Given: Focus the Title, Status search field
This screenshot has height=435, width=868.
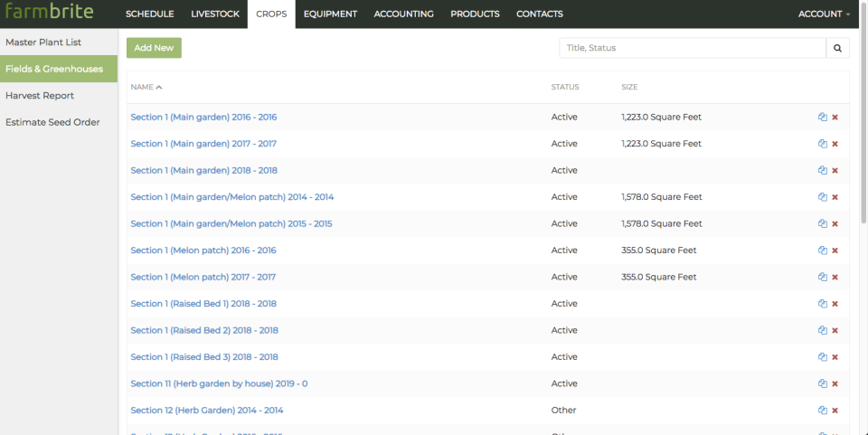Looking at the screenshot, I should point(693,48).
